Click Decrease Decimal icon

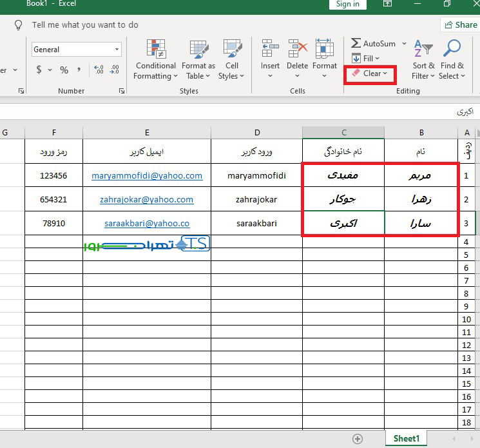(114, 70)
